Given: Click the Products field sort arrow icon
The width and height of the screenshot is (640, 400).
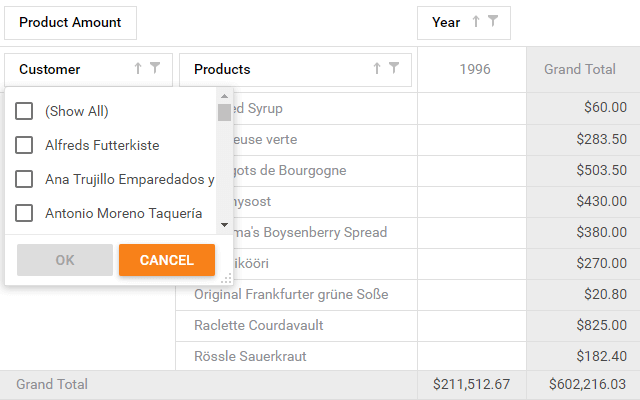Looking at the screenshot, I should 377,69.
